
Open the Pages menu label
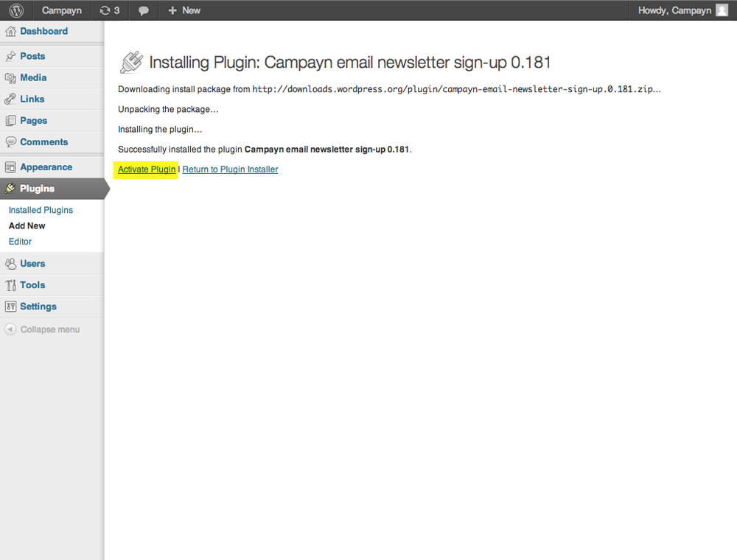tap(33, 121)
